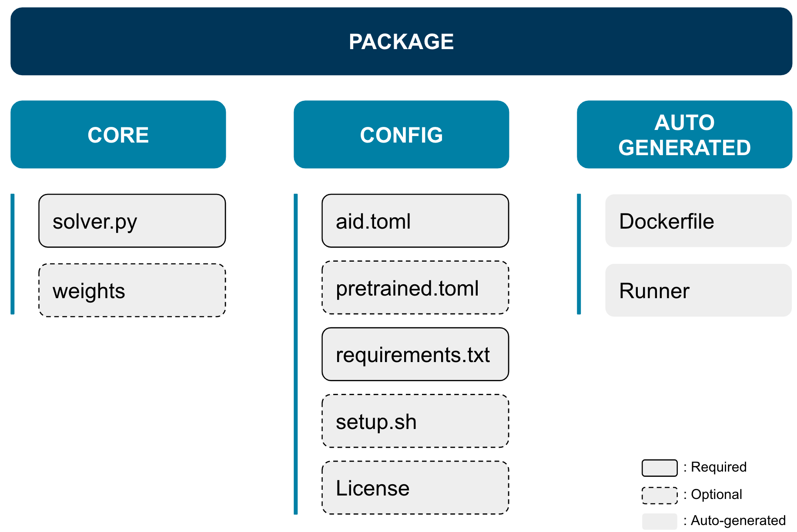This screenshot has height=532, width=797.
Task: Click the Auto-generated legend swatch
Action: 660,521
